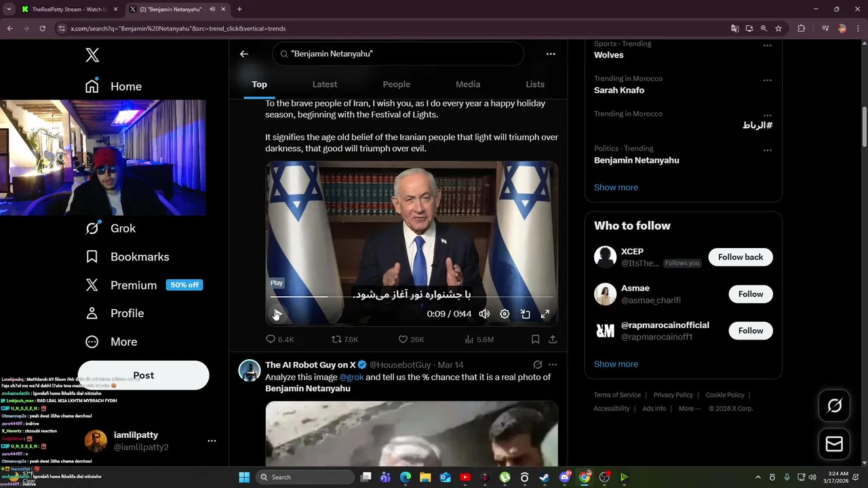Bookmark this page with star icon
This screenshot has height=488, width=868.
[x=778, y=28]
